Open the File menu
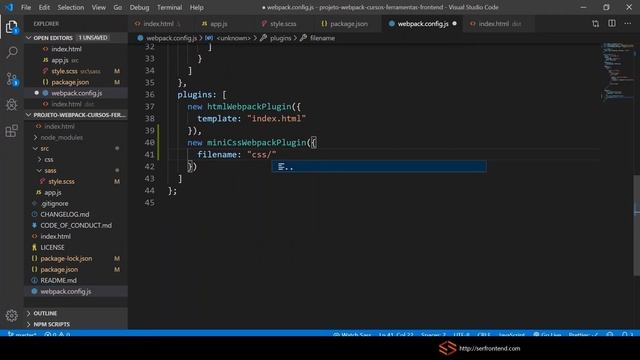 26,7
